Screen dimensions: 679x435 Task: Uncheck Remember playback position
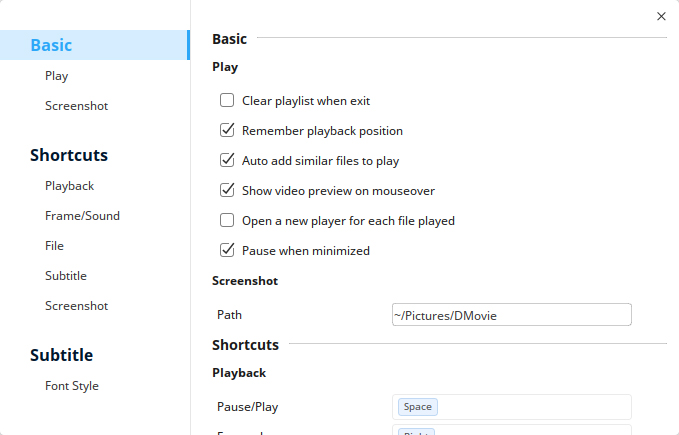coord(227,131)
